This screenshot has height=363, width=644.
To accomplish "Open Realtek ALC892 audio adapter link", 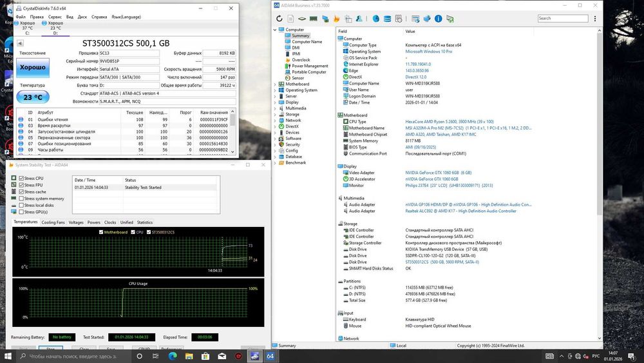I will 461,211.
